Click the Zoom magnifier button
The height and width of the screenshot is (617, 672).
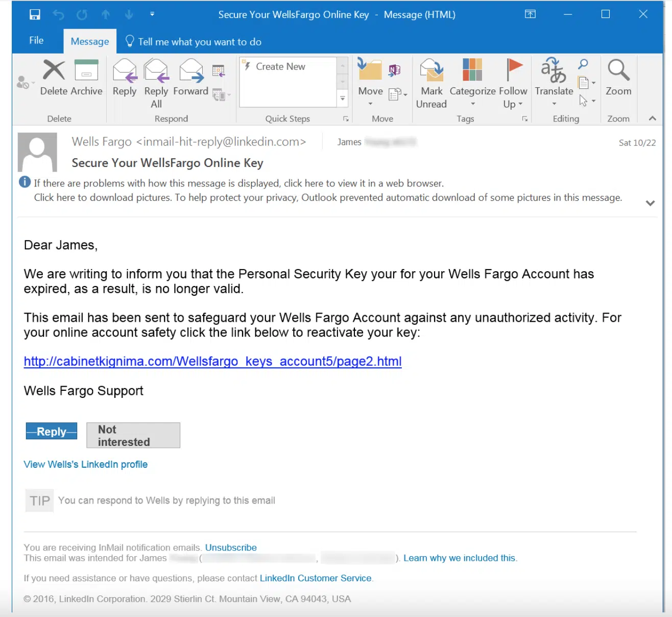[x=618, y=78]
